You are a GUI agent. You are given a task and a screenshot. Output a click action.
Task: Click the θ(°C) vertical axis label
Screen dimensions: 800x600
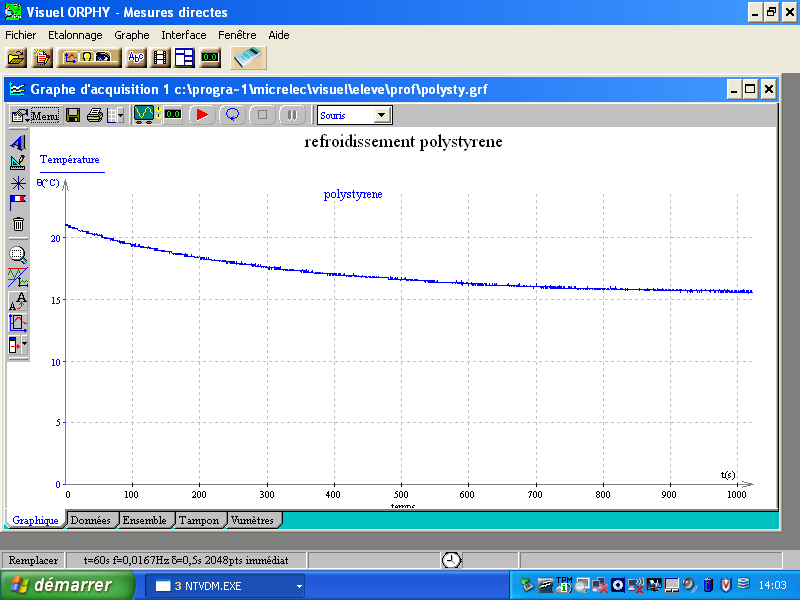48,183
